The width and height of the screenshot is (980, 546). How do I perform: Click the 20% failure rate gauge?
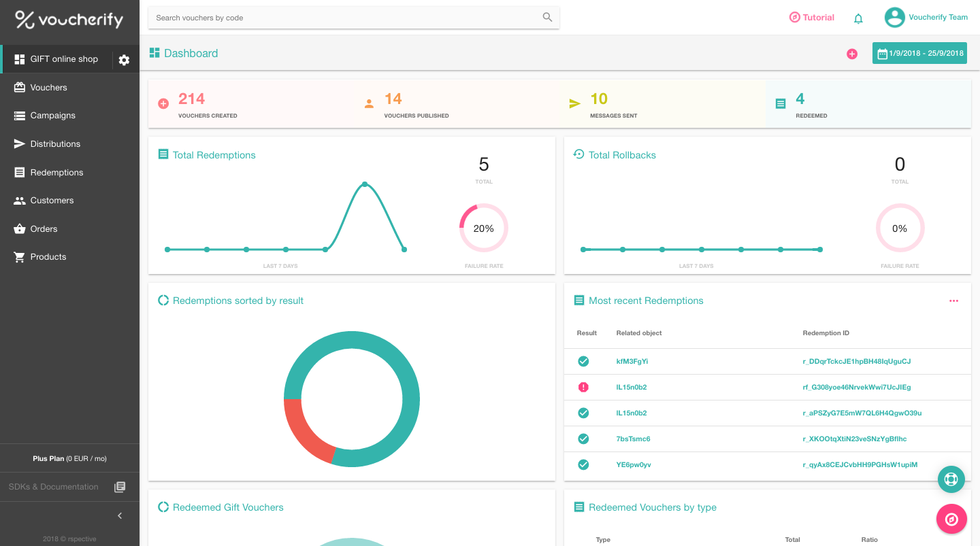(x=484, y=228)
